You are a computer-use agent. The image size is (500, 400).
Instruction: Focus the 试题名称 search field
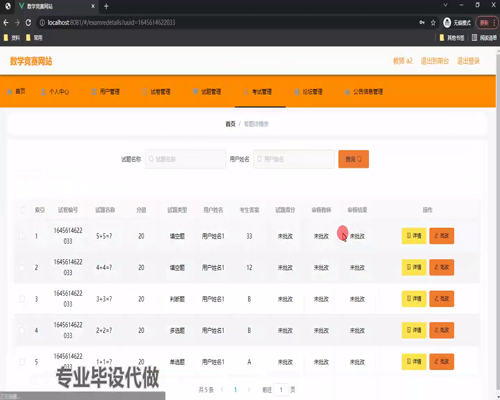pyautogui.click(x=186, y=159)
